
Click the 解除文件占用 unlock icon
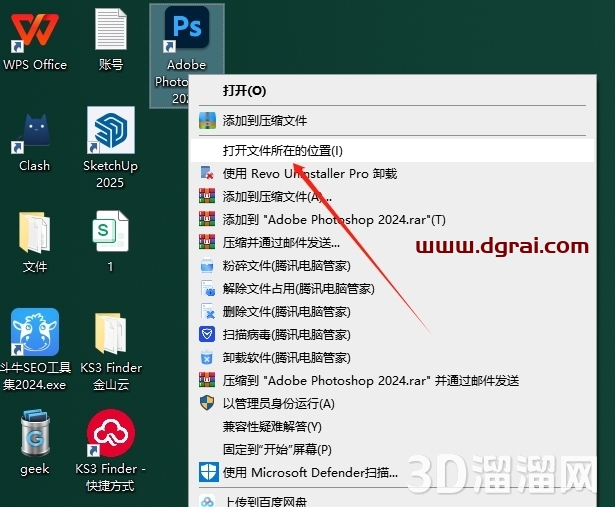click(207, 288)
